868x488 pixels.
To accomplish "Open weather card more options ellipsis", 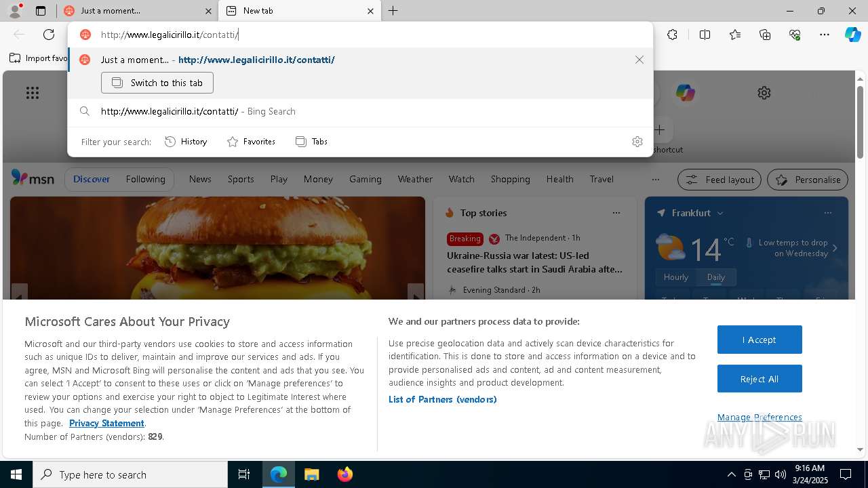I will pyautogui.click(x=827, y=213).
